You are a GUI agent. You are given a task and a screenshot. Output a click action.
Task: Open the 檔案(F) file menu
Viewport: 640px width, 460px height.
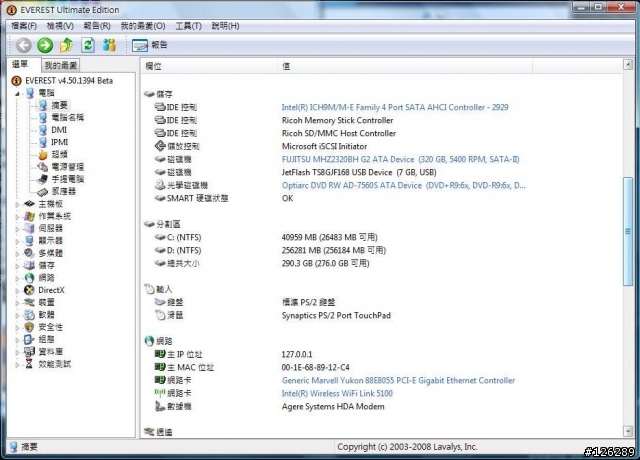point(24,26)
